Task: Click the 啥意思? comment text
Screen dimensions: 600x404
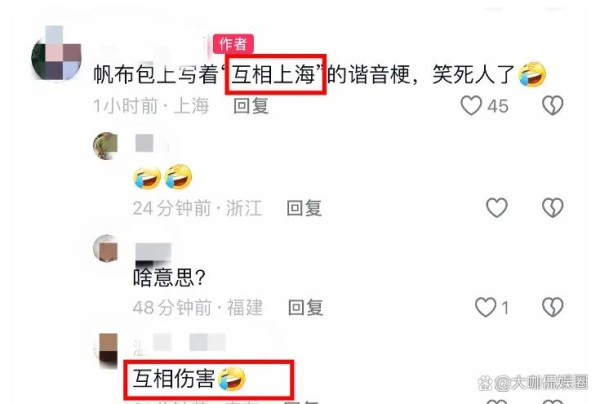Action: [169, 278]
